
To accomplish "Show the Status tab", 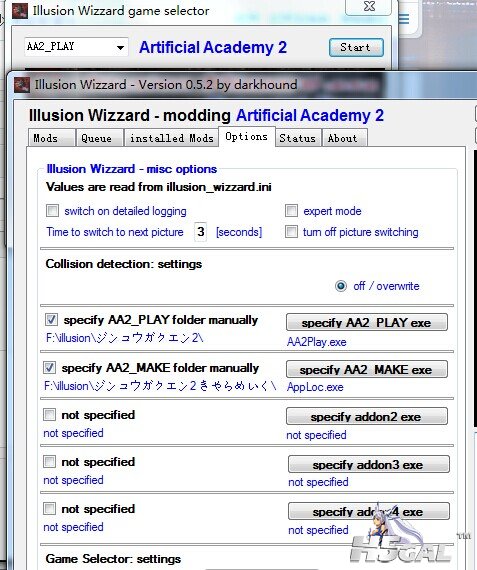I will click(x=298, y=138).
